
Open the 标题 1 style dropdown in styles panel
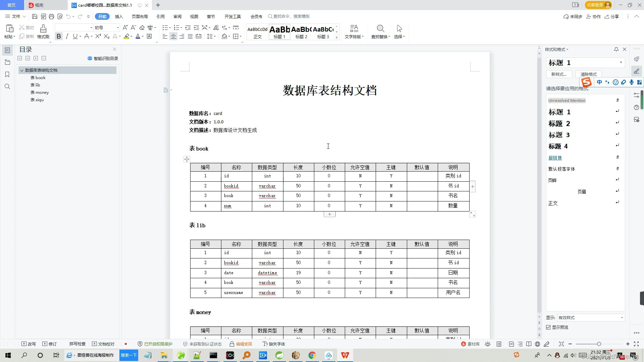point(621,63)
